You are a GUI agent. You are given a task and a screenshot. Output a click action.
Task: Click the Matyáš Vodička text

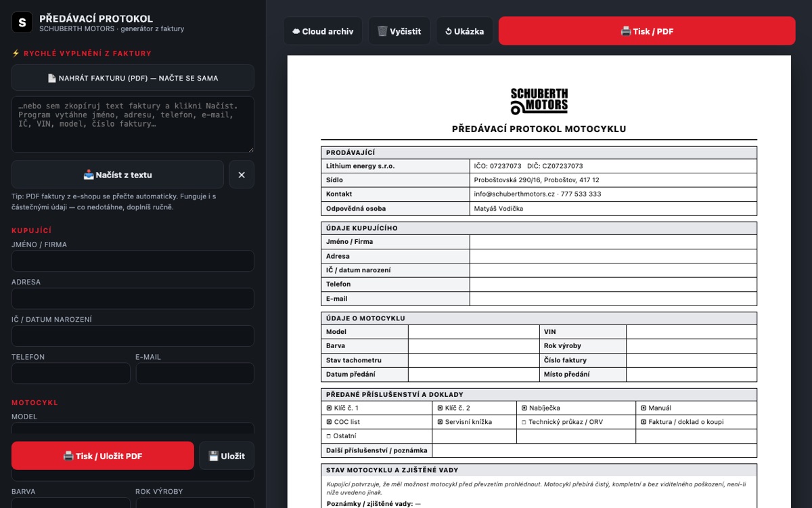[x=499, y=209]
